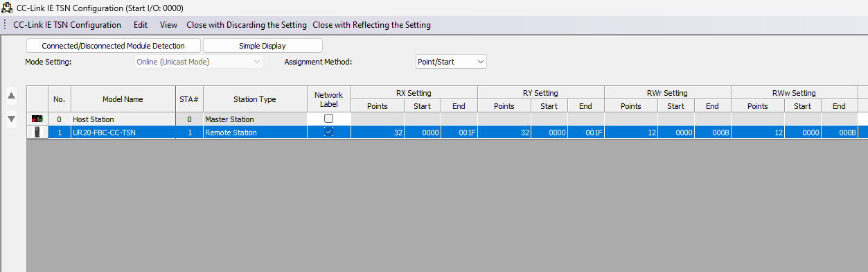
Task: Open the Assignment Method Point/Start dropdown
Action: click(x=451, y=62)
